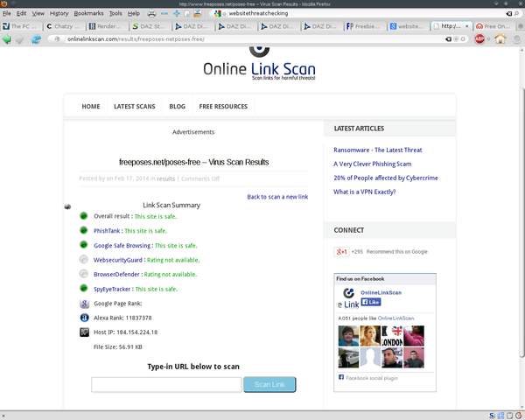The height and width of the screenshot is (420, 525).
Task: Reload the page with the refresh icon
Action: point(36,39)
